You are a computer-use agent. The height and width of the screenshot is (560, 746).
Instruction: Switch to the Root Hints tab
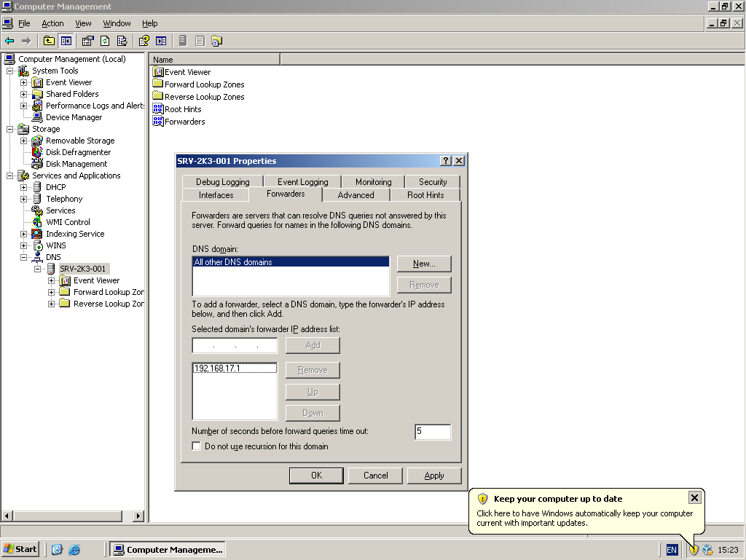click(x=425, y=195)
